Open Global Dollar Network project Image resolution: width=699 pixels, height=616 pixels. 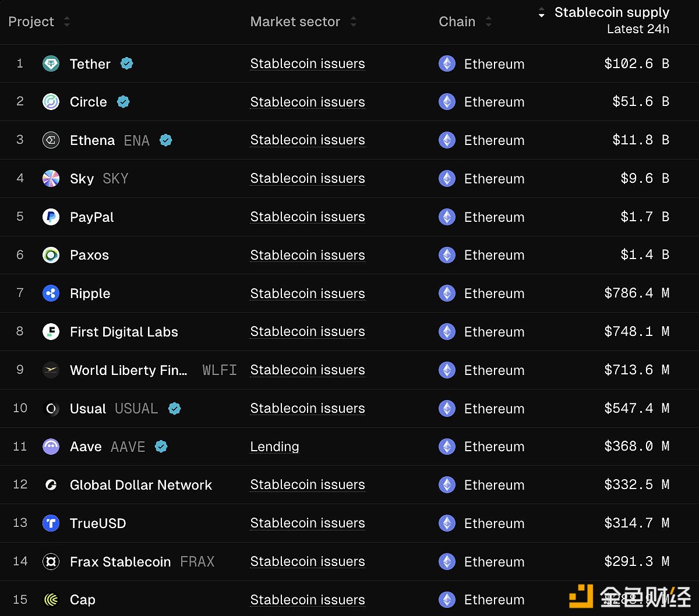tap(140, 485)
